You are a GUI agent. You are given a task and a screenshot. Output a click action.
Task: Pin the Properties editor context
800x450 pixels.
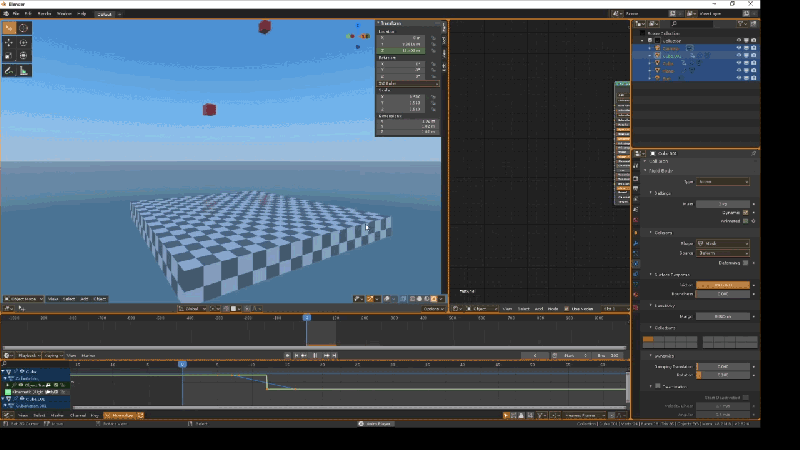tap(754, 153)
